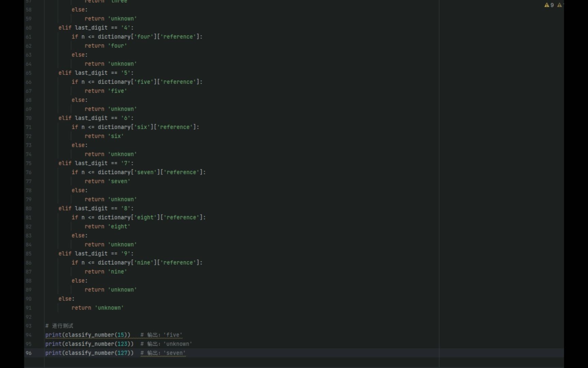Click "return 'unknown'" on line 84

111,245
